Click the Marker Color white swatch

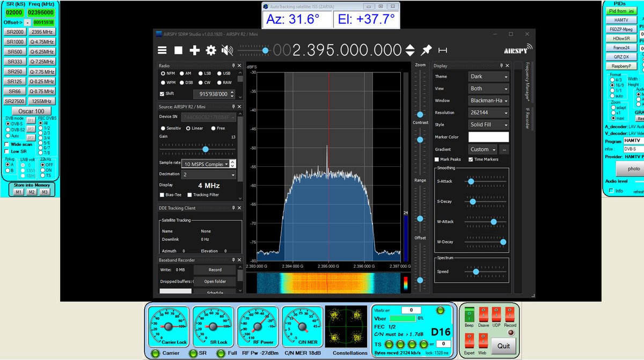pyautogui.click(x=488, y=137)
